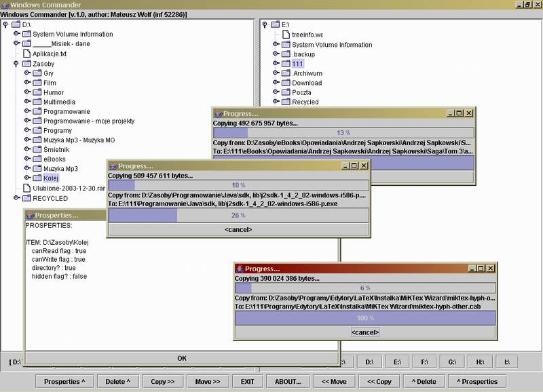Click the Zasoby folder icon

pos(26,64)
